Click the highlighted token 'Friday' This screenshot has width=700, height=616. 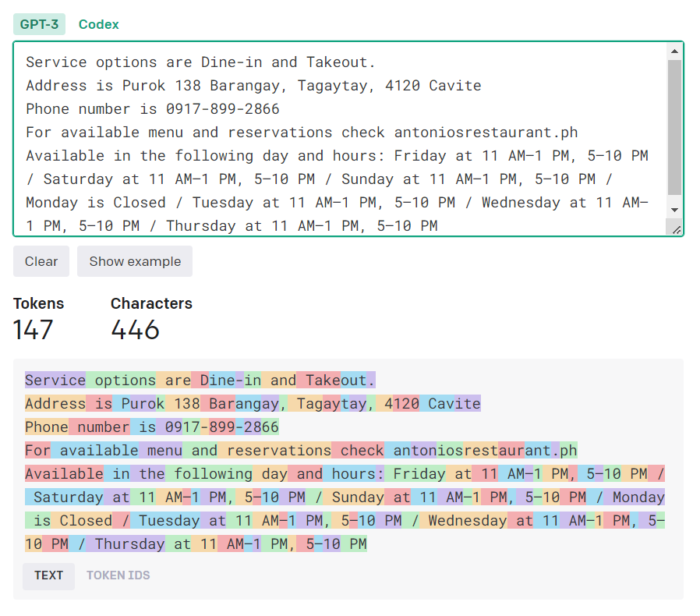point(415,473)
